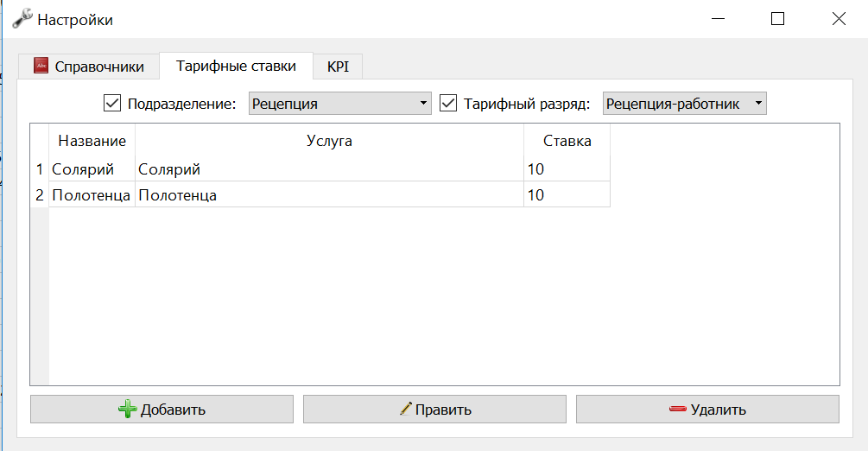Open the Рецепция-работник grade dropdown
This screenshot has width=868, height=451.
pyautogui.click(x=685, y=104)
